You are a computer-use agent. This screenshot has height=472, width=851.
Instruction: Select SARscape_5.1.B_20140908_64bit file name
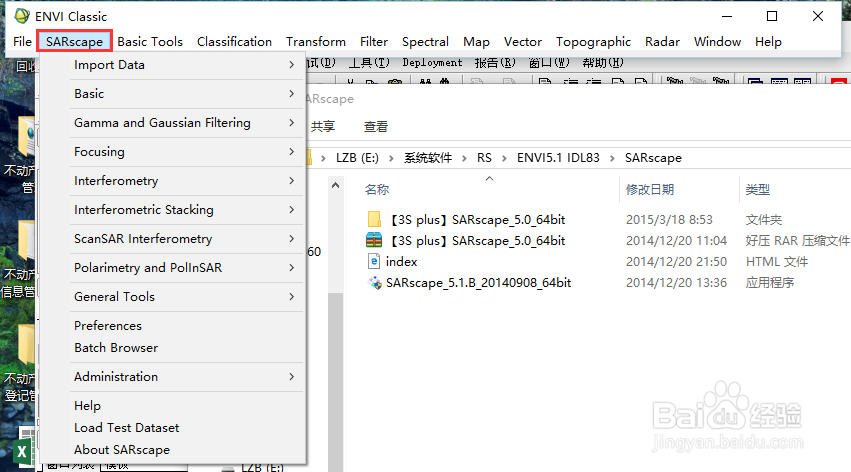[478, 283]
